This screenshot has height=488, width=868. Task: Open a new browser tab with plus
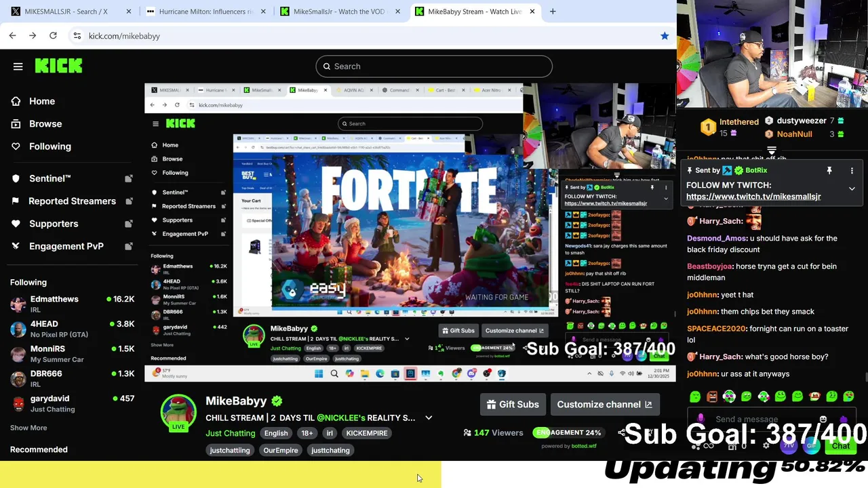tap(553, 12)
